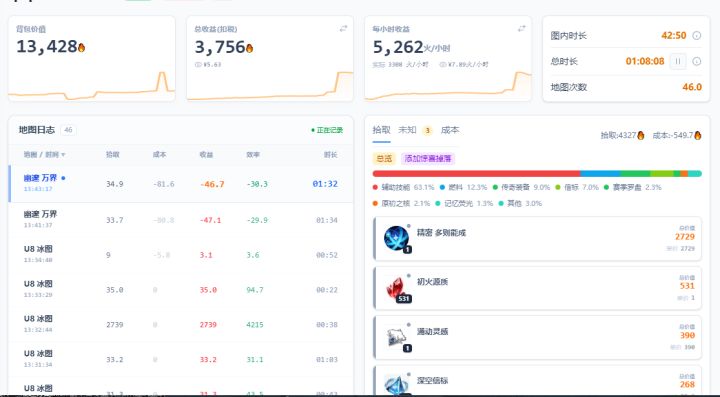Click the 94.7 efficiency value

point(255,290)
